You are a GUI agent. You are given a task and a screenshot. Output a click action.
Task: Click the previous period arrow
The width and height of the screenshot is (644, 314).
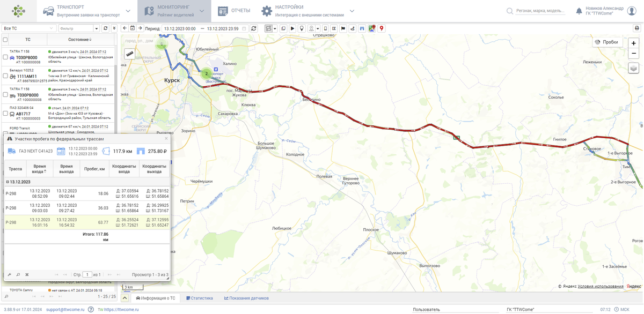[125, 28]
